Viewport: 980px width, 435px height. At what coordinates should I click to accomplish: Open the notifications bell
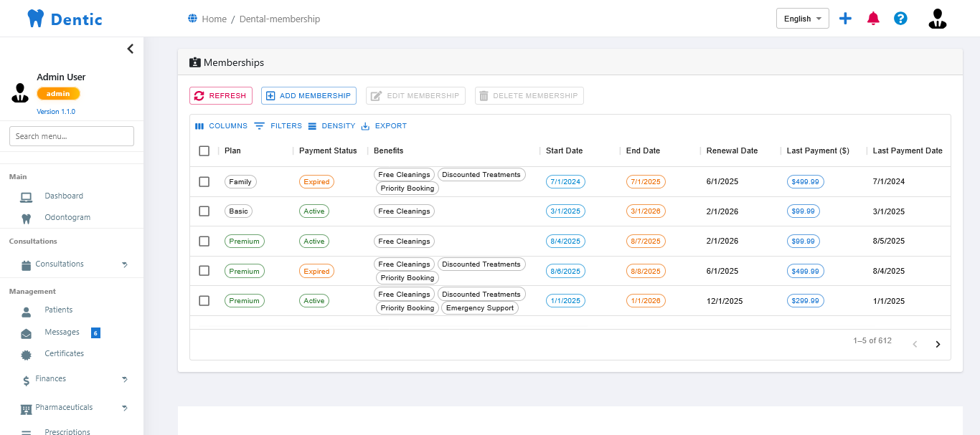(873, 18)
